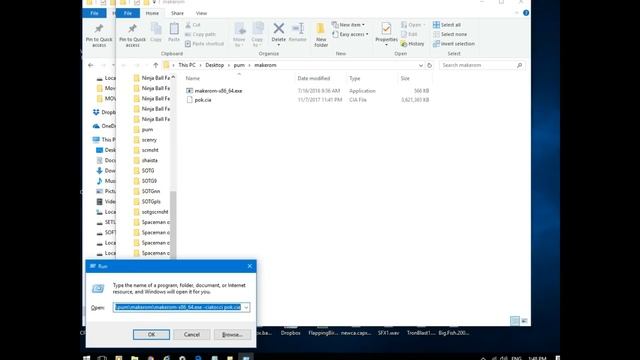Click the Rename icon in the ribbon
640x360 pixels.
pyautogui.click(x=298, y=29)
